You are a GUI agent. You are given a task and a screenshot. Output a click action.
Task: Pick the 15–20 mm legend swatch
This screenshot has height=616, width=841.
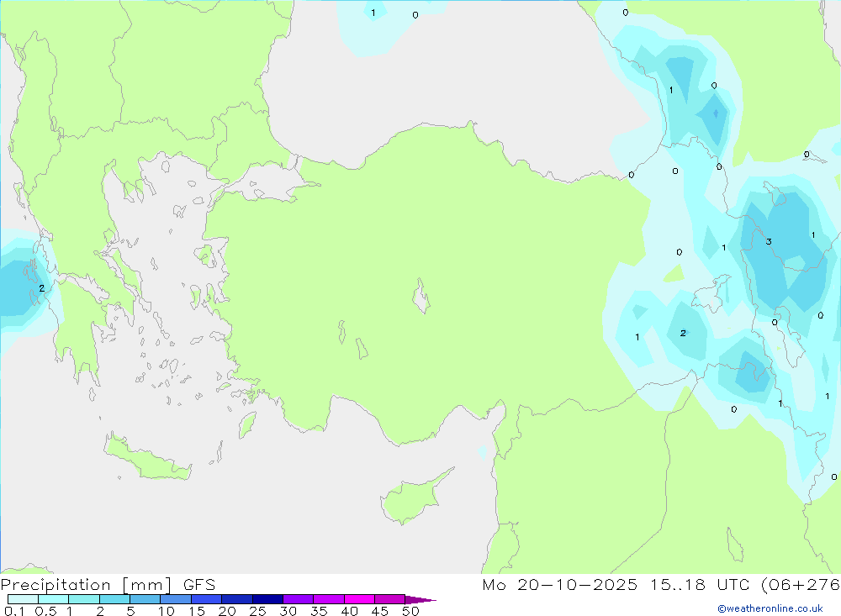[207, 599]
